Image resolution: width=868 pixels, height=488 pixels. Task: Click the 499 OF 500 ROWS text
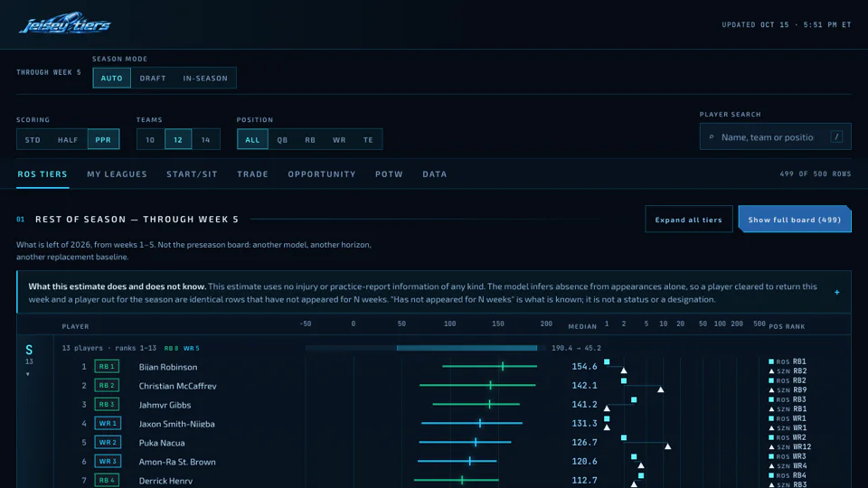[816, 174]
